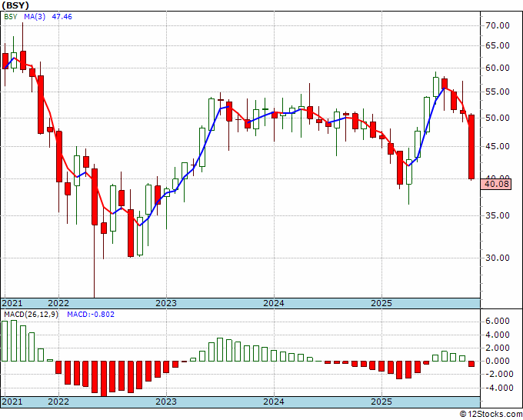
Task: Click the 12Stocks.com copyright text
Action: point(491,415)
